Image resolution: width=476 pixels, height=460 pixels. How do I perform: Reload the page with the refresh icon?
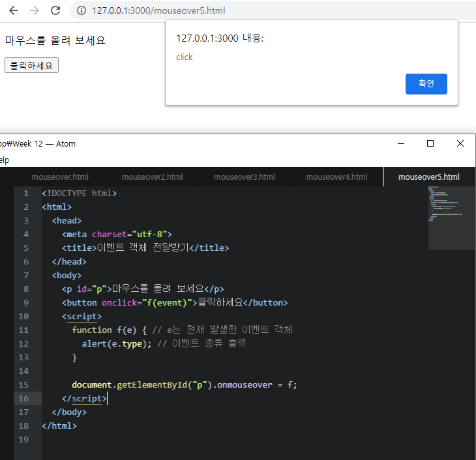(x=55, y=10)
